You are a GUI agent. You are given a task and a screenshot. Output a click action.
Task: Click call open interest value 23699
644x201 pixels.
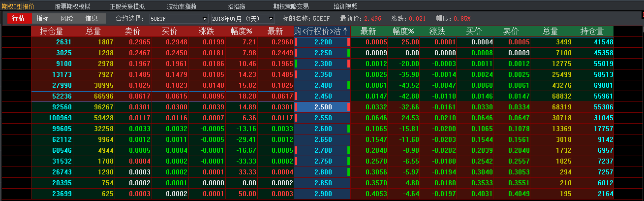pyautogui.click(x=62, y=194)
